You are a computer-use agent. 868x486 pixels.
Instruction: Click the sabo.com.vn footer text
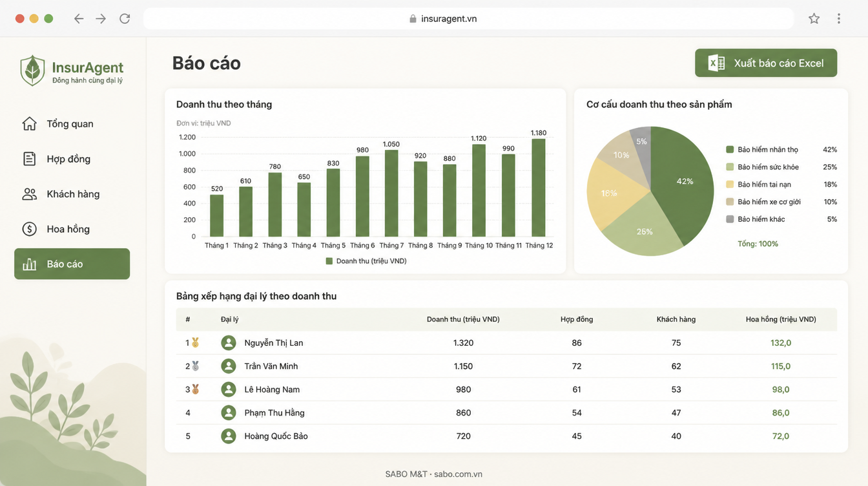pyautogui.click(x=459, y=474)
